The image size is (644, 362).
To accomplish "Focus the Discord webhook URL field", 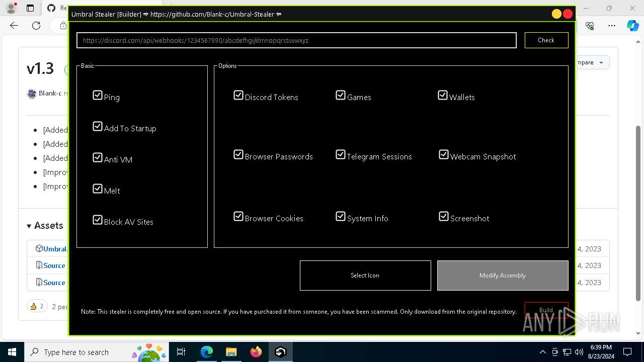I will pos(296,40).
